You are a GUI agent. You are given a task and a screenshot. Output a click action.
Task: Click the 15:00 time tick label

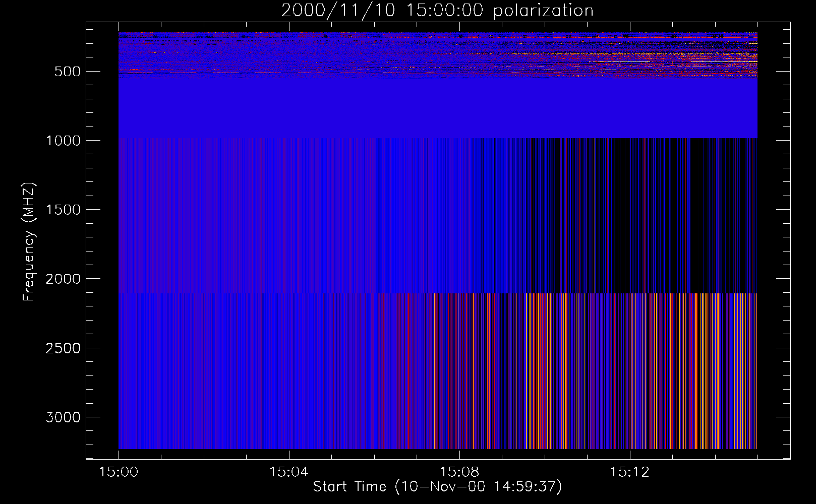coord(119,472)
